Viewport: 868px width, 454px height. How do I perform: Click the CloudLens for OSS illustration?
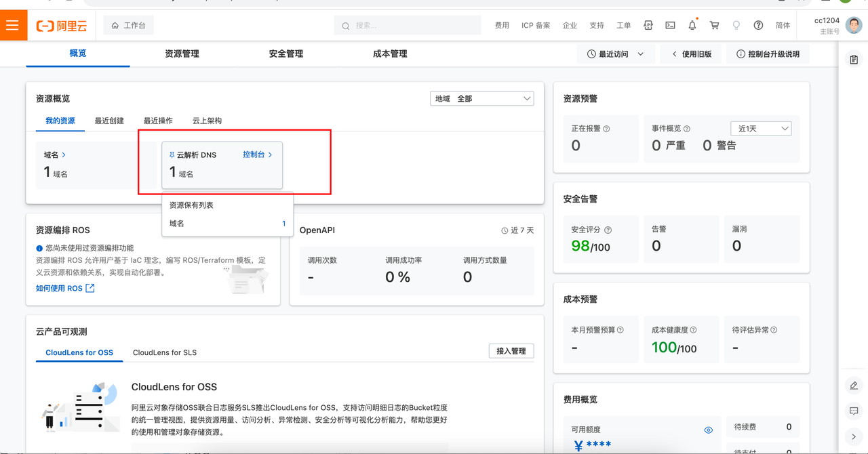(x=79, y=407)
